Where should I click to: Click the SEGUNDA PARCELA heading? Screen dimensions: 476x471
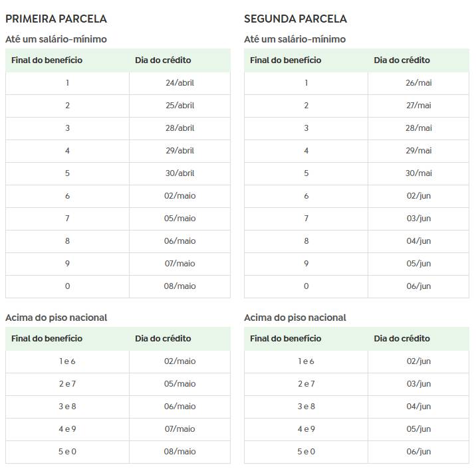295,19
